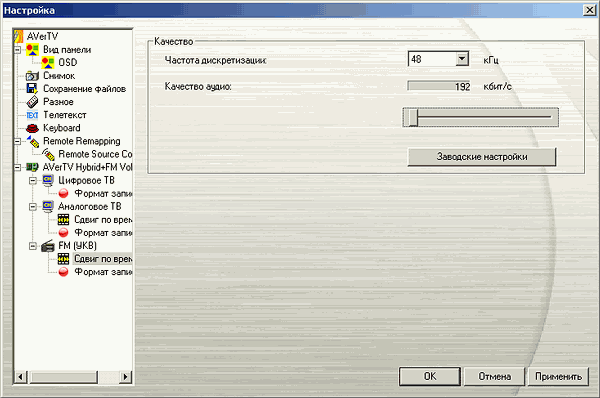This screenshot has width=600, height=398.
Task: Click the tree scrollbar right arrow
Action: 126,377
